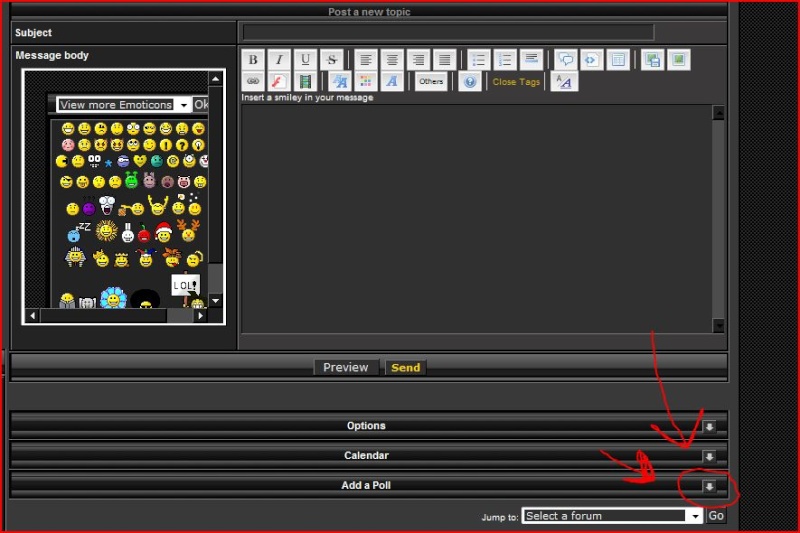Open the font face tool

click(392, 81)
